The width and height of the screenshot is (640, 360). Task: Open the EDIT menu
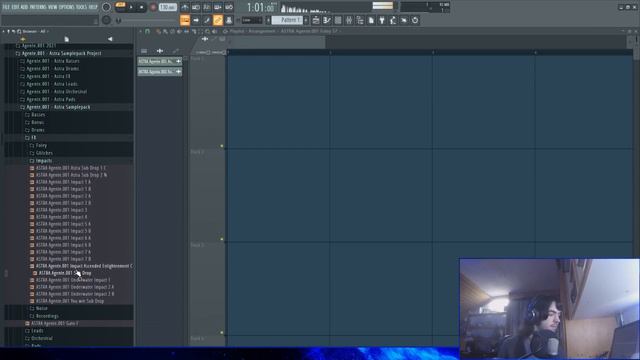(16, 7)
